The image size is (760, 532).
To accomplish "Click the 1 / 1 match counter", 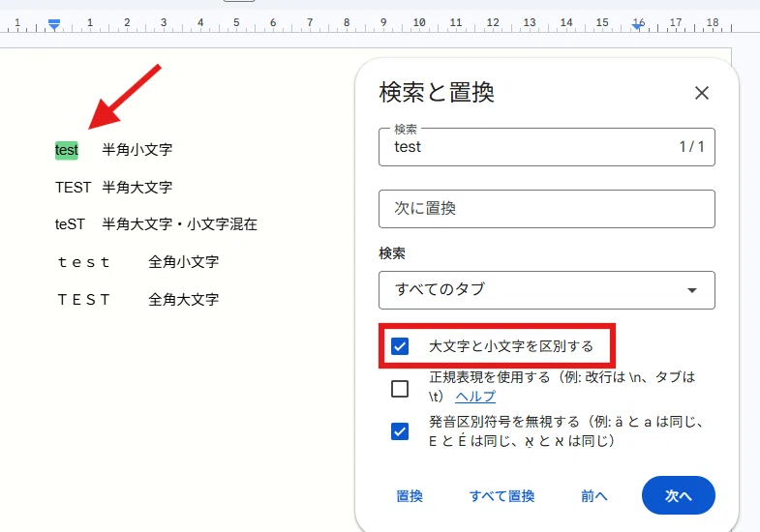I will [x=691, y=146].
